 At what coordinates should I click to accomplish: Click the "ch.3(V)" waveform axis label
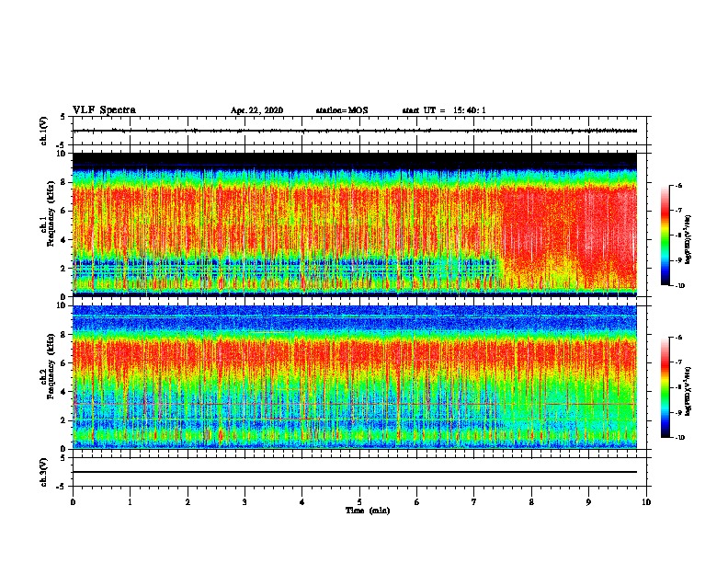[x=43, y=472]
